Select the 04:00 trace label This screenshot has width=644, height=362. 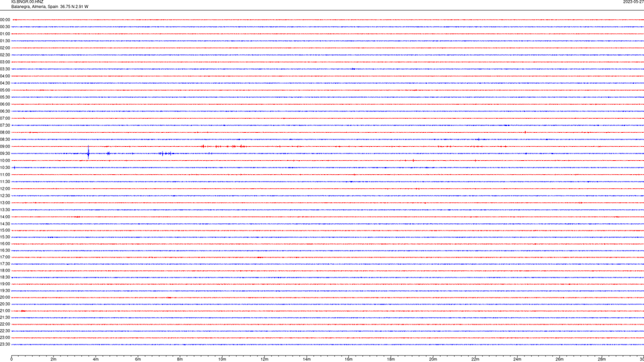pyautogui.click(x=5, y=76)
